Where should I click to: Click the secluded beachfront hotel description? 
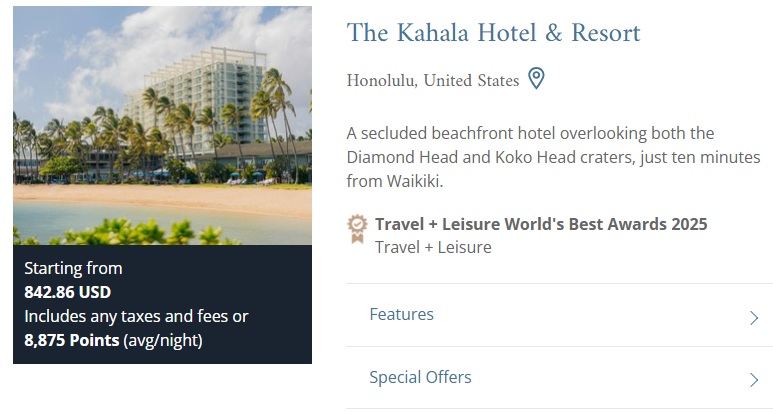click(x=553, y=157)
